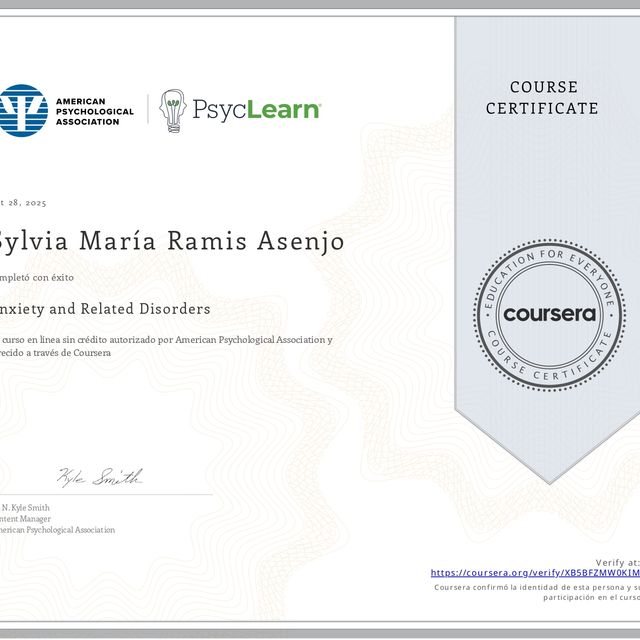Click the 'participación en el curso' line
Screen dimensions: 640x640
591,598
